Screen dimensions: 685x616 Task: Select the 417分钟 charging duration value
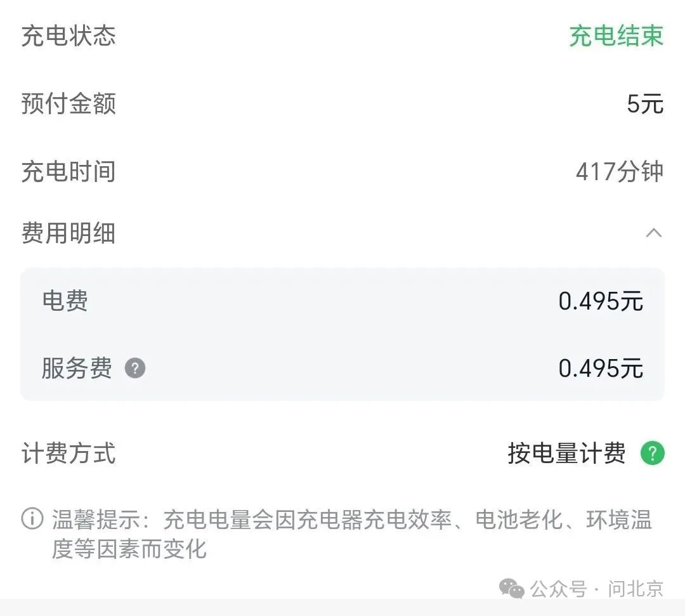pos(620,172)
